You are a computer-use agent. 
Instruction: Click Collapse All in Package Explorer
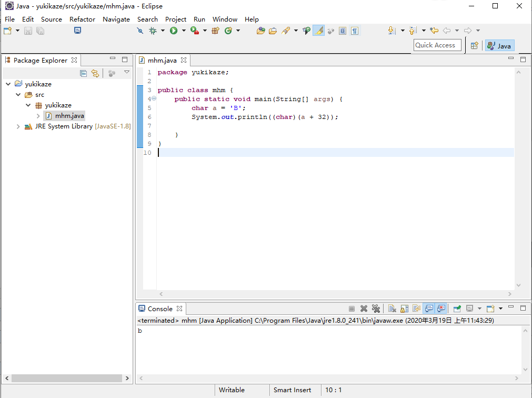tap(83, 73)
